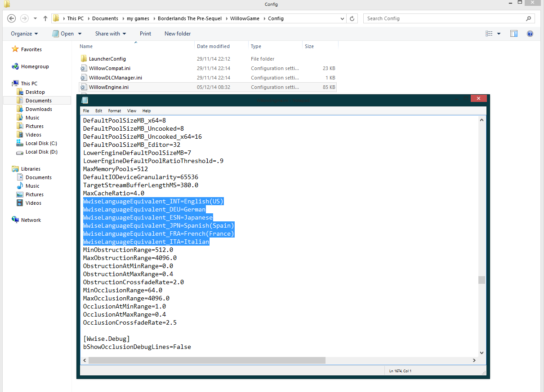
Task: Open Favorites in navigation pane
Action: click(x=31, y=49)
